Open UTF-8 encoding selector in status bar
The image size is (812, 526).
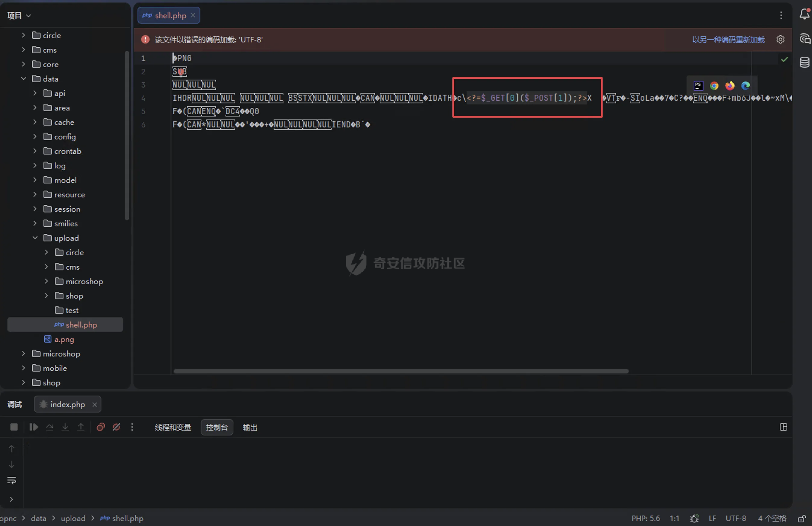pos(735,518)
